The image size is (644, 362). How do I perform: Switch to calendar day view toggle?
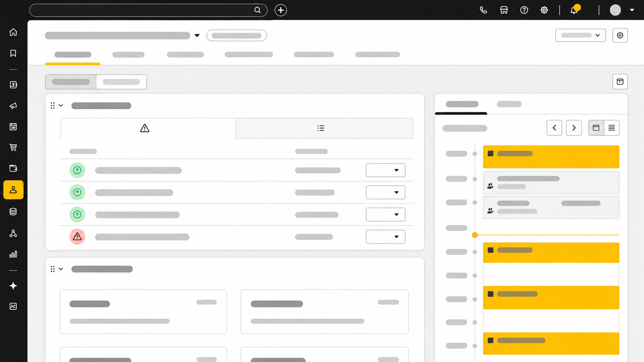pos(596,128)
